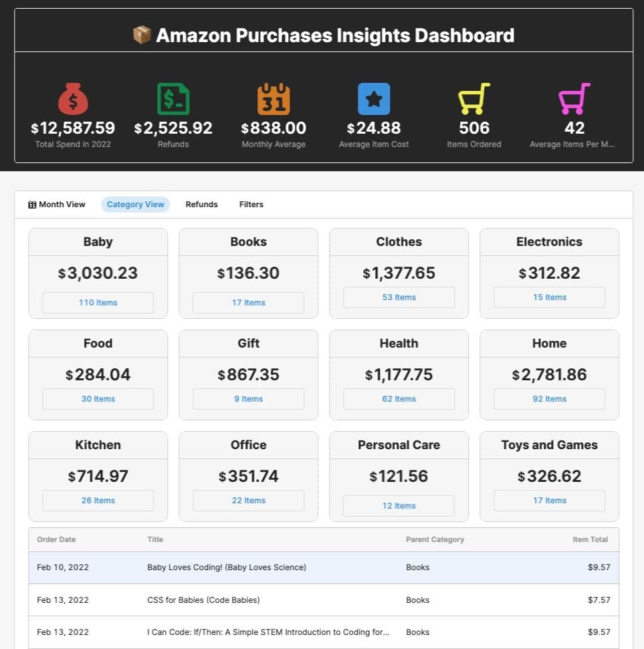Screen dimensions: 644x649
Task: Click the calendar icon beside Month View
Action: pos(31,204)
